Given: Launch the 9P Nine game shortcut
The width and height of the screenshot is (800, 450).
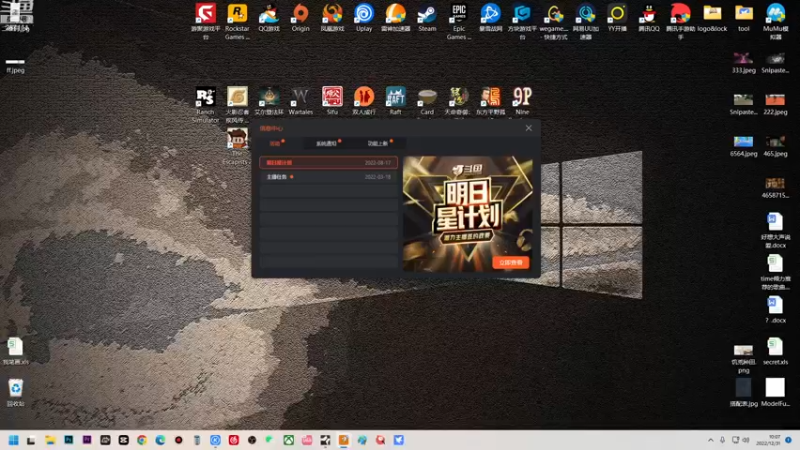Looking at the screenshot, I should [x=522, y=101].
